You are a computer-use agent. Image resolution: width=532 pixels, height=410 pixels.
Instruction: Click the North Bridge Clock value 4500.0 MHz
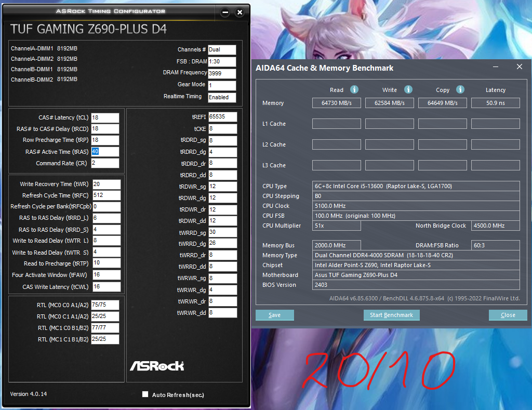(495, 226)
